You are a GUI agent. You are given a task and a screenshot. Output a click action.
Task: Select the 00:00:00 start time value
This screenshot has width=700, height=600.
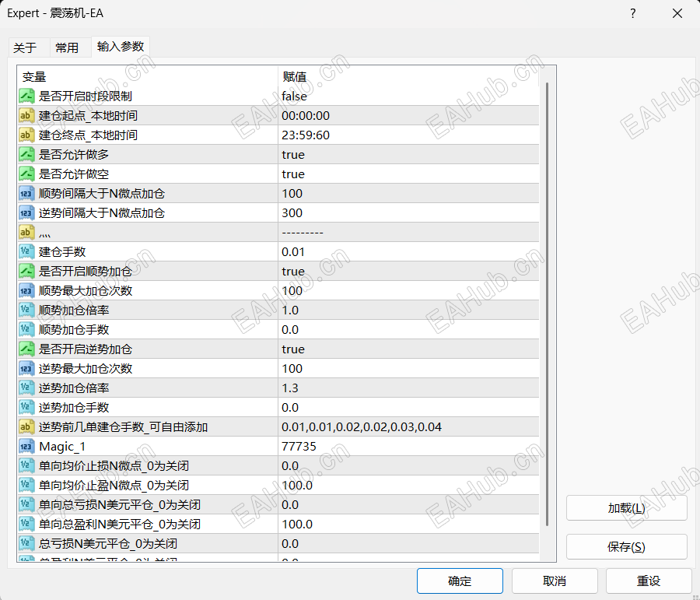pyautogui.click(x=306, y=116)
